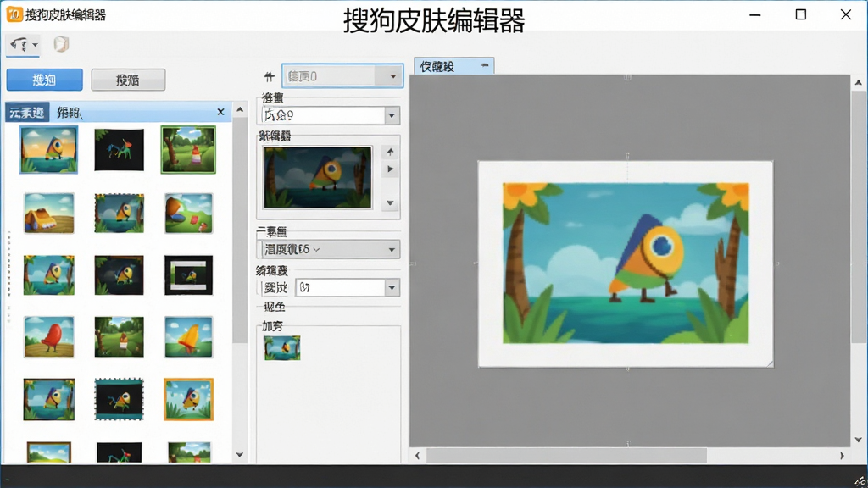Image resolution: width=868 pixels, height=488 pixels.
Task: Open the second dropdown in the middle panel
Action: pyautogui.click(x=331, y=115)
